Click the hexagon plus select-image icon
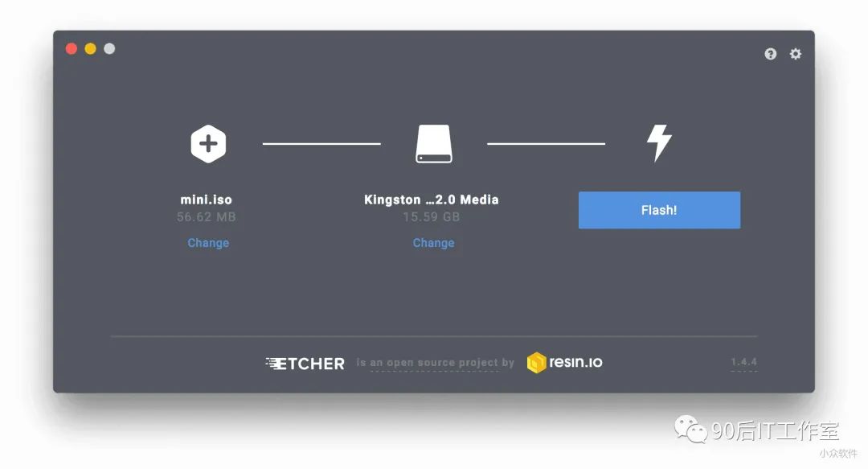868x469 pixels. [208, 144]
